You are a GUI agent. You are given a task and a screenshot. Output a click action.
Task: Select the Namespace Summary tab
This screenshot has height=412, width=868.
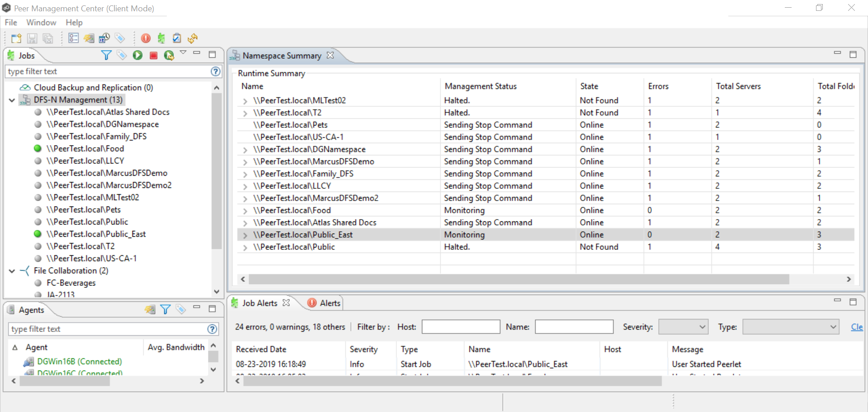pyautogui.click(x=282, y=55)
